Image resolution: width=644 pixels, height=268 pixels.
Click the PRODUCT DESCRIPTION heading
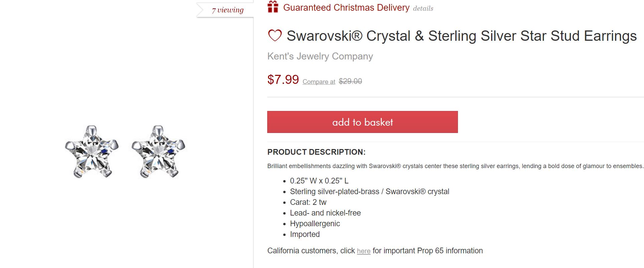316,152
